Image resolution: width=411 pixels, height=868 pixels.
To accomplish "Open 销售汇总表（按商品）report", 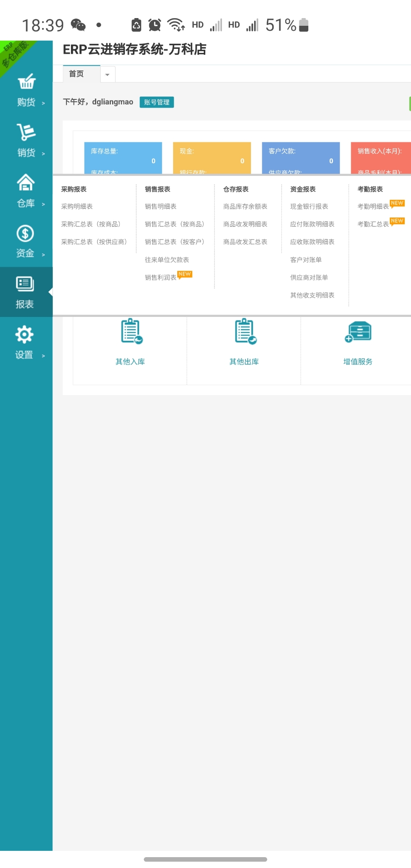I will click(x=175, y=224).
